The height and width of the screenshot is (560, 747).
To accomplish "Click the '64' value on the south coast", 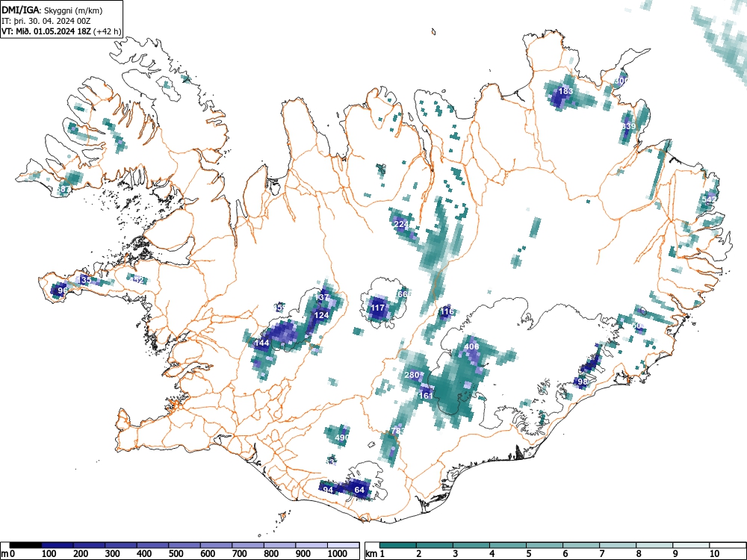I will (359, 490).
